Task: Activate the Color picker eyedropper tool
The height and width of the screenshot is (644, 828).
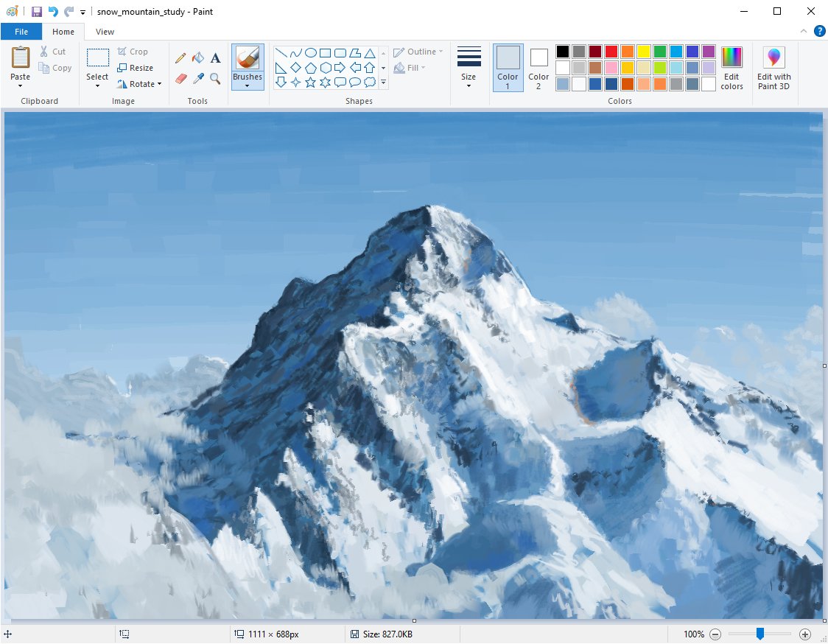Action: 198,79
